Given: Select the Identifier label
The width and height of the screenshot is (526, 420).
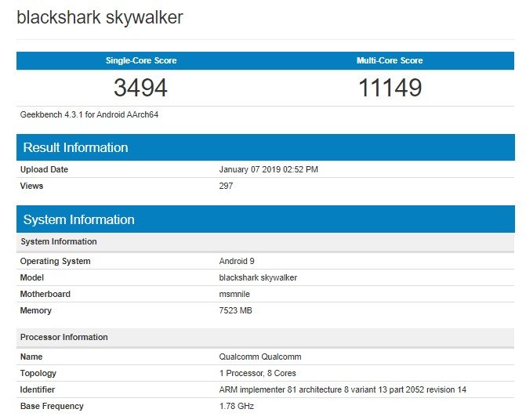Looking at the screenshot, I should click(x=38, y=389).
